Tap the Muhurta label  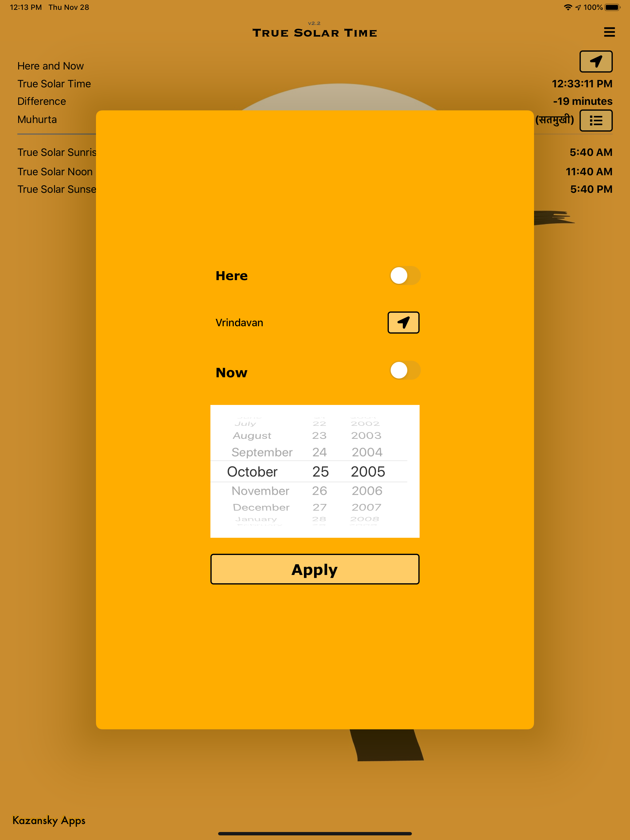click(x=37, y=120)
